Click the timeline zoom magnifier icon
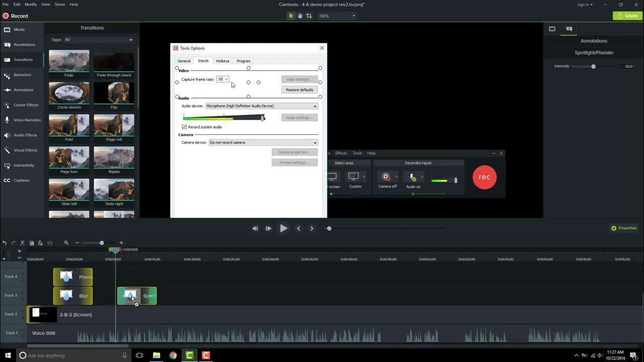 point(66,243)
